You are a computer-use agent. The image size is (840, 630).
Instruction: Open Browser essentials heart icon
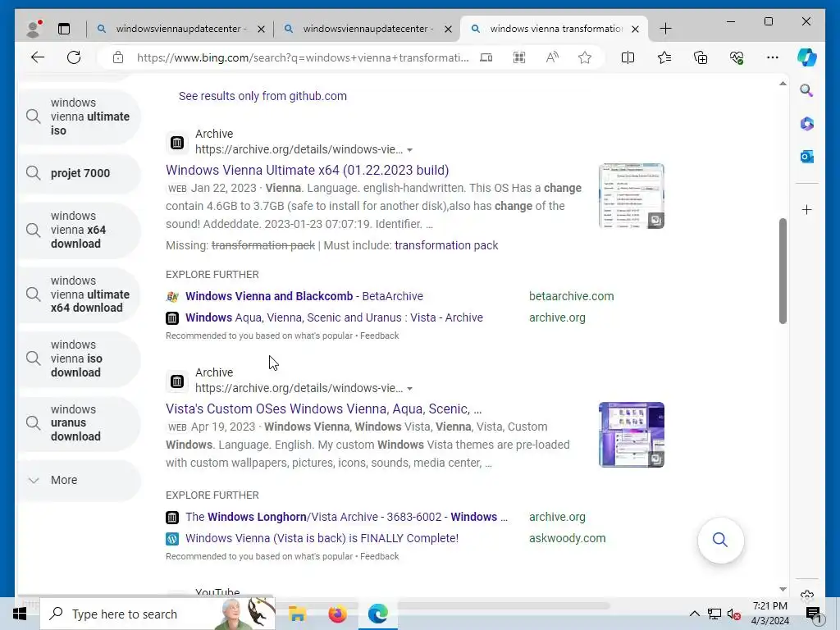click(737, 57)
